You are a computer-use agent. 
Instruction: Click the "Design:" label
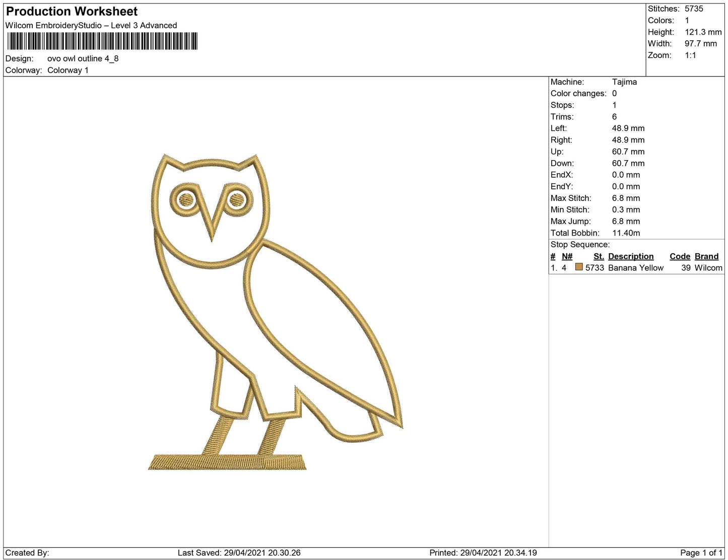click(x=20, y=58)
